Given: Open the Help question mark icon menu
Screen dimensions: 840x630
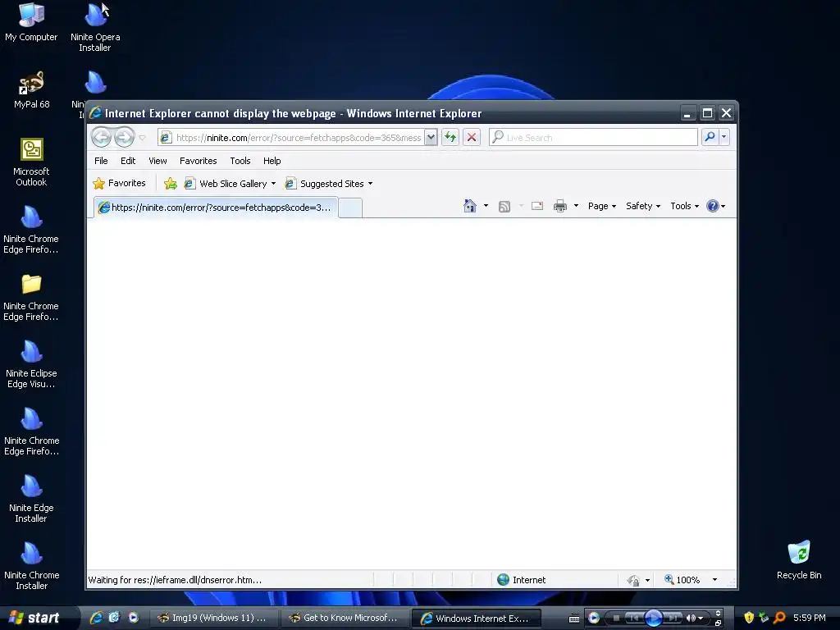Looking at the screenshot, I should (x=715, y=206).
